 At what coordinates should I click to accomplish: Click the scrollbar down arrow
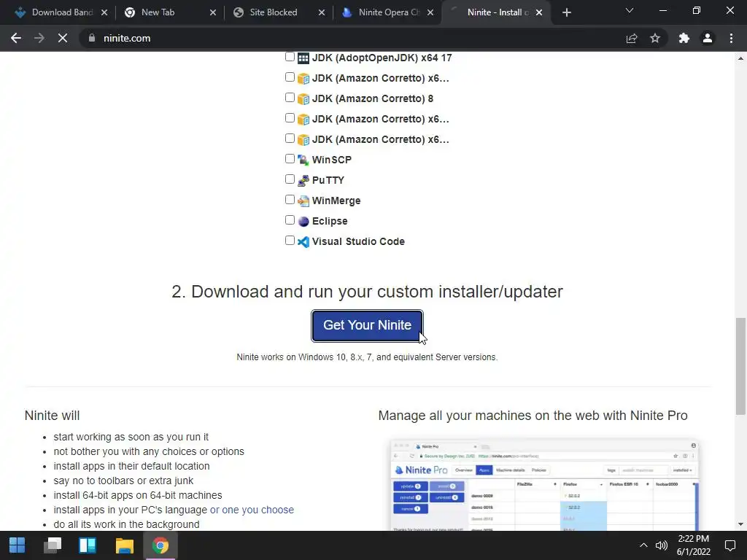pos(740,524)
